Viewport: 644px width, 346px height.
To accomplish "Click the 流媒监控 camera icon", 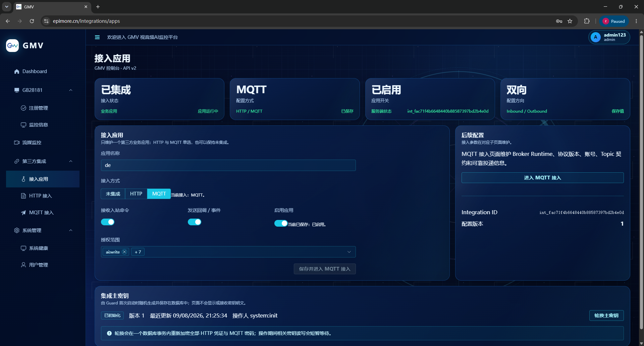I will [x=17, y=142].
